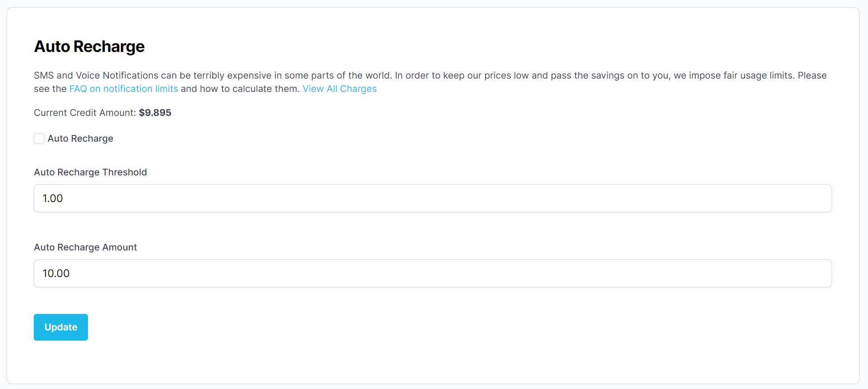This screenshot has width=868, height=389.
Task: Click the Auto Recharge Threshold field label
Action: [x=90, y=172]
